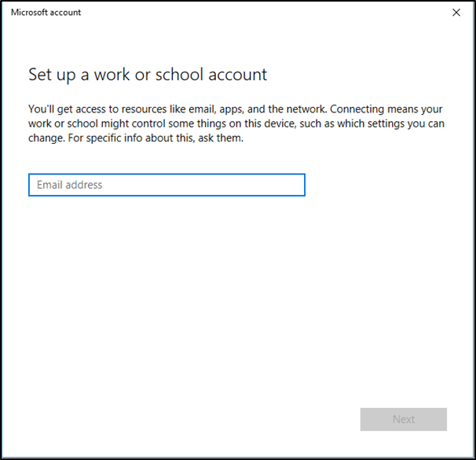Focus the "Email address" placeholder text
Viewport: 476px width, 460px height.
coord(70,185)
